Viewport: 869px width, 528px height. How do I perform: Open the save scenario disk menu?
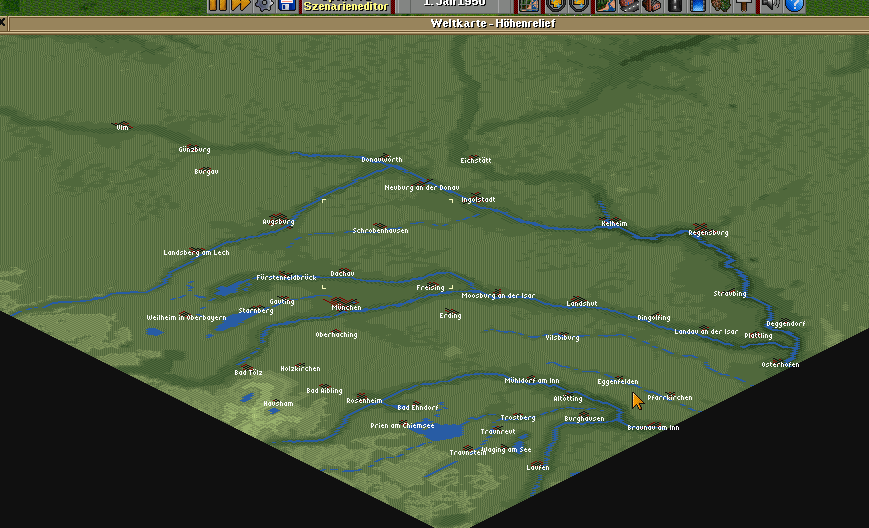[286, 5]
